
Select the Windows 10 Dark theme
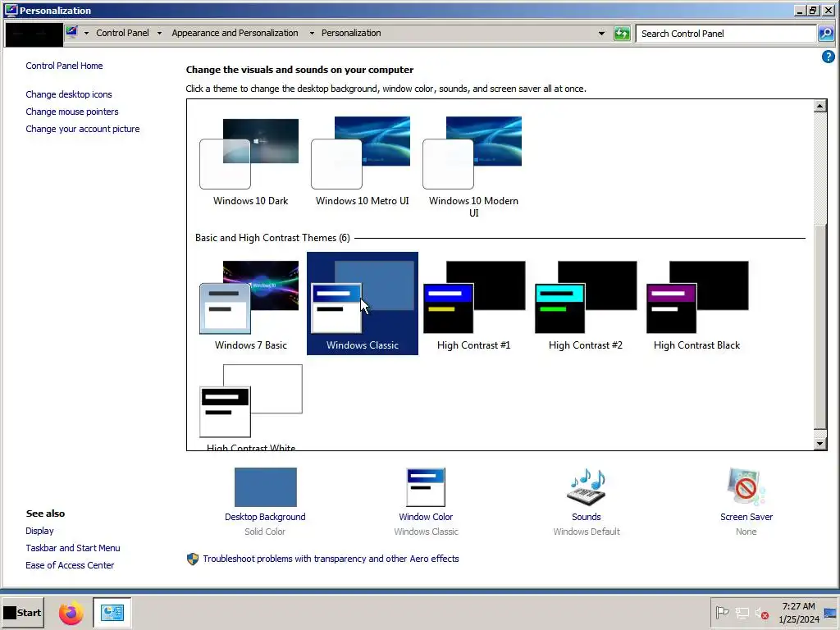(250, 162)
